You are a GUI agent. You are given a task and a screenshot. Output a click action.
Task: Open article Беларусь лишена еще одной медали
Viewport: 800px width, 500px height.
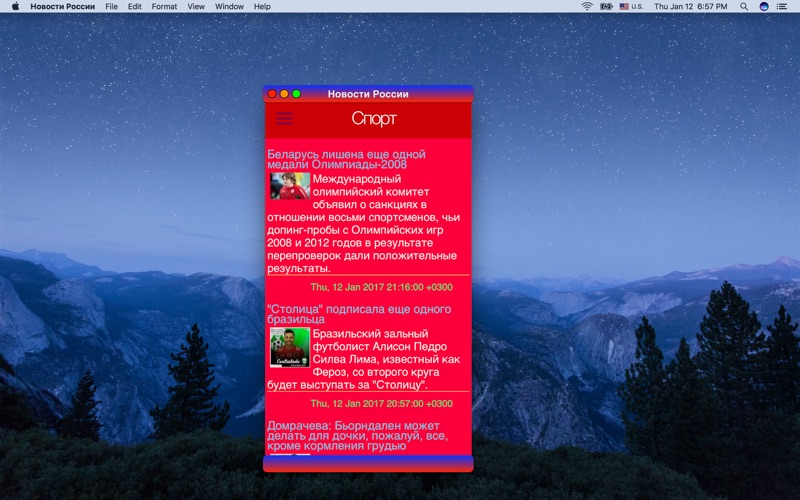(346, 159)
